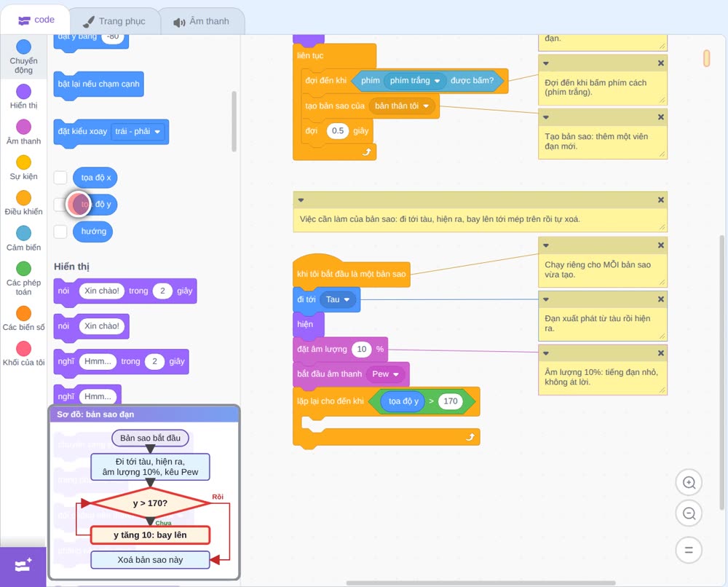Close the 'Chạy riêng cho MỖI bản sao' comment
Image resolution: width=728 pixels, height=587 pixels.
point(661,245)
